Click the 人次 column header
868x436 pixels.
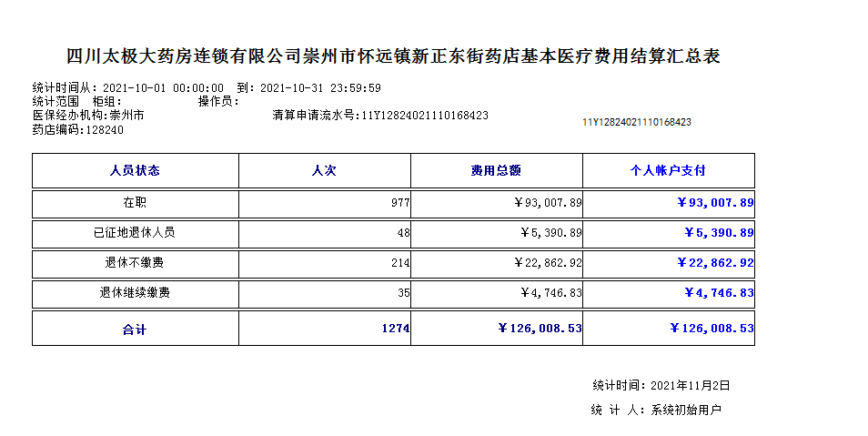[325, 170]
